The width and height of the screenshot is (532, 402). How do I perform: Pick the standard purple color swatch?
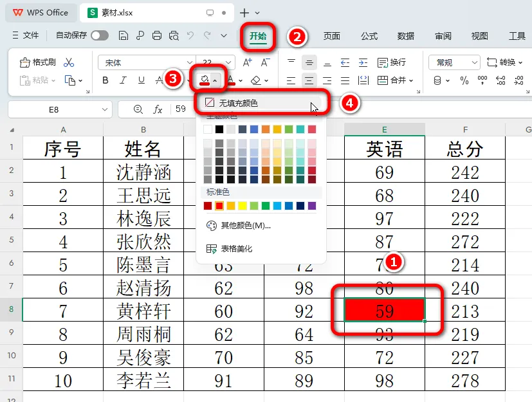(x=312, y=206)
